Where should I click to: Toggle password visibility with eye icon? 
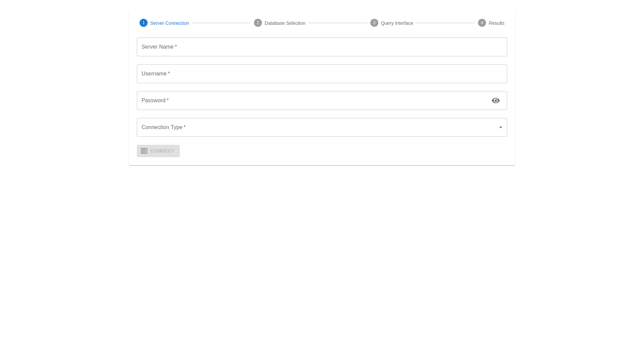point(496,101)
